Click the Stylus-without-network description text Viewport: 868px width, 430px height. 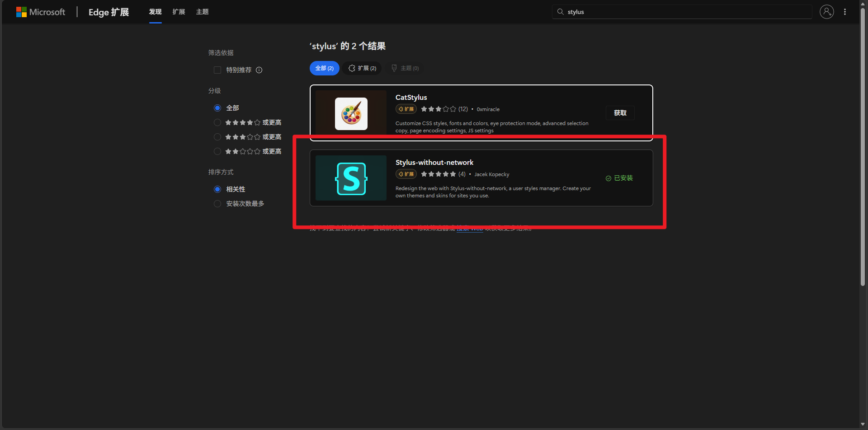click(x=493, y=192)
